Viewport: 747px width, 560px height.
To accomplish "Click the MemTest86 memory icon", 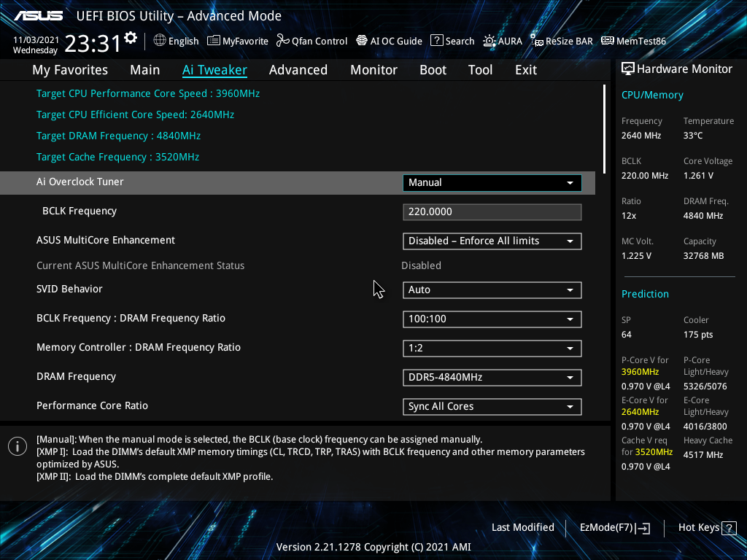I will [608, 41].
